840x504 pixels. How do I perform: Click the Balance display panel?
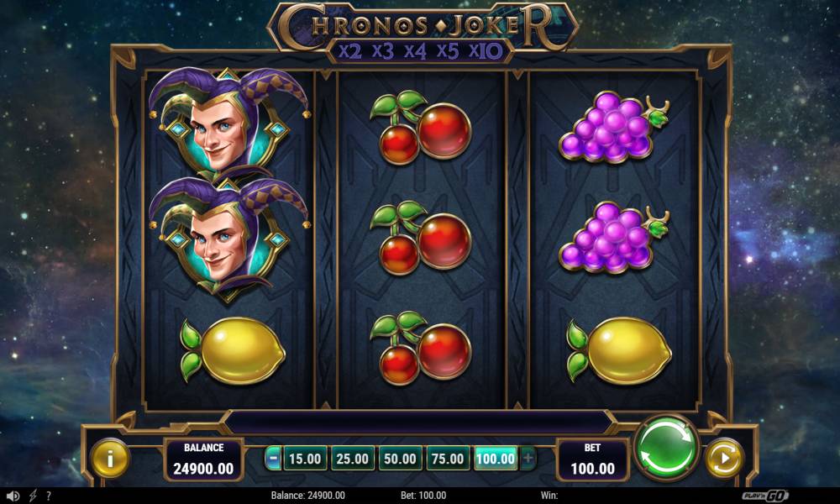203,459
